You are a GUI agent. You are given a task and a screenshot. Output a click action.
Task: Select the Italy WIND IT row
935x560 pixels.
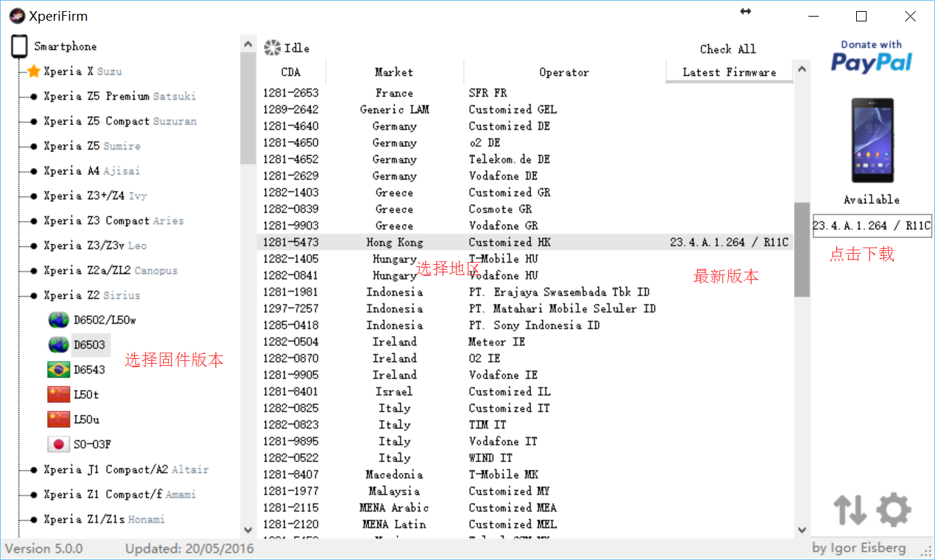click(525, 458)
